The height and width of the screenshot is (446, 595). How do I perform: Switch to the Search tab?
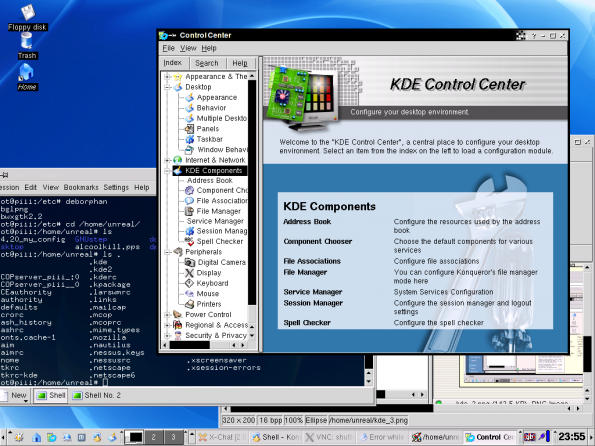coord(207,63)
